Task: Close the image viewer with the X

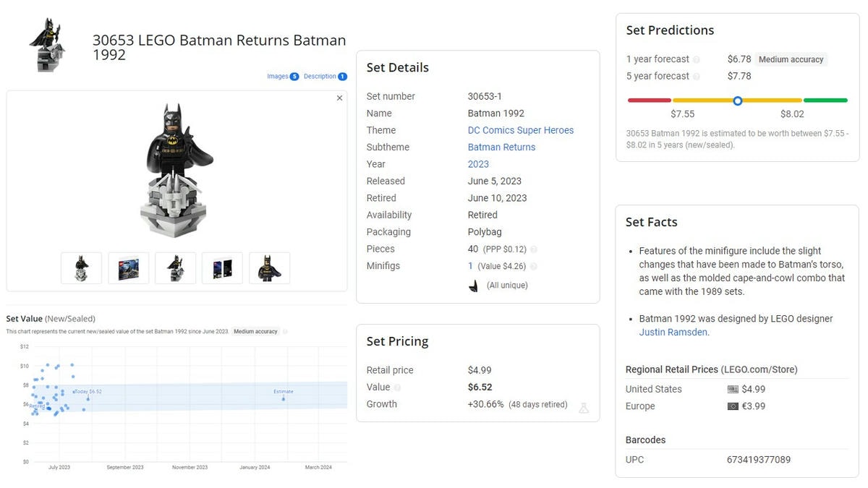Action: pos(339,98)
